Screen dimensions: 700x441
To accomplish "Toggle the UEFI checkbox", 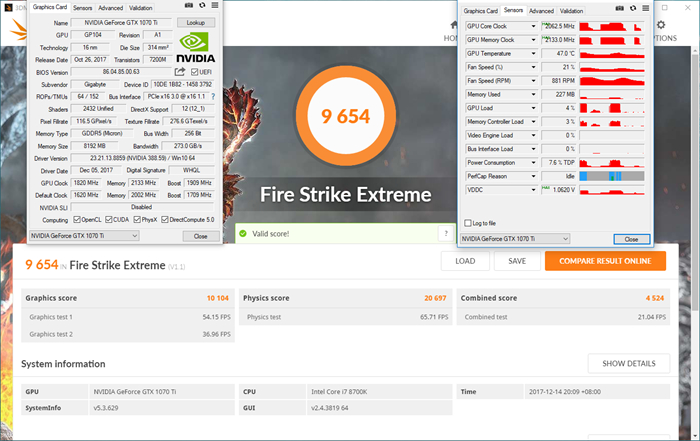I will point(195,72).
